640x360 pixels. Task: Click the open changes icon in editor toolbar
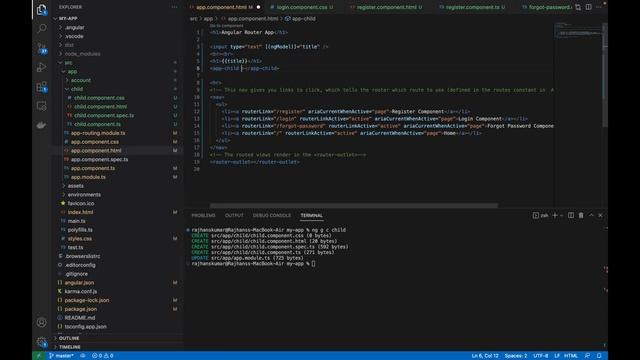(x=578, y=7)
